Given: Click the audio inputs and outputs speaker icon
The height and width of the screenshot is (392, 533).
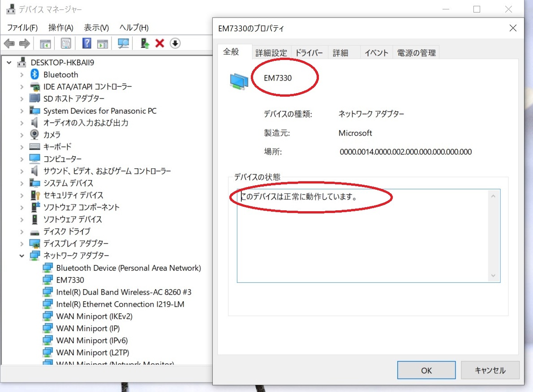Looking at the screenshot, I should click(x=34, y=122).
